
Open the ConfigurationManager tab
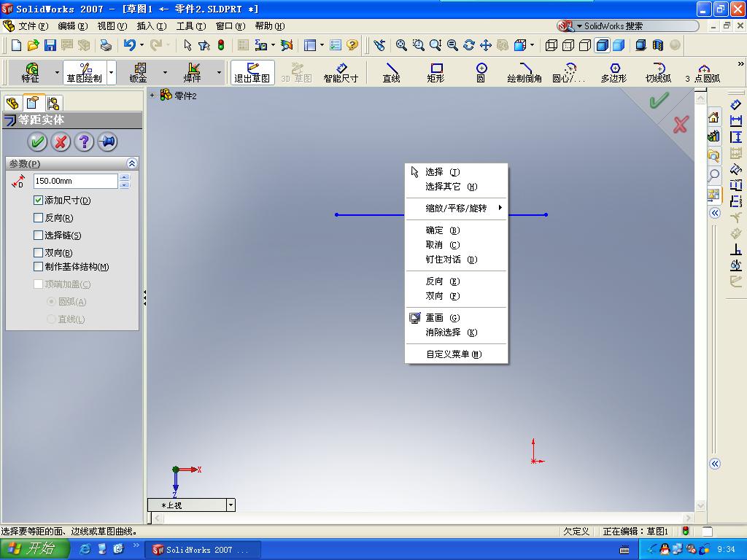(x=53, y=104)
